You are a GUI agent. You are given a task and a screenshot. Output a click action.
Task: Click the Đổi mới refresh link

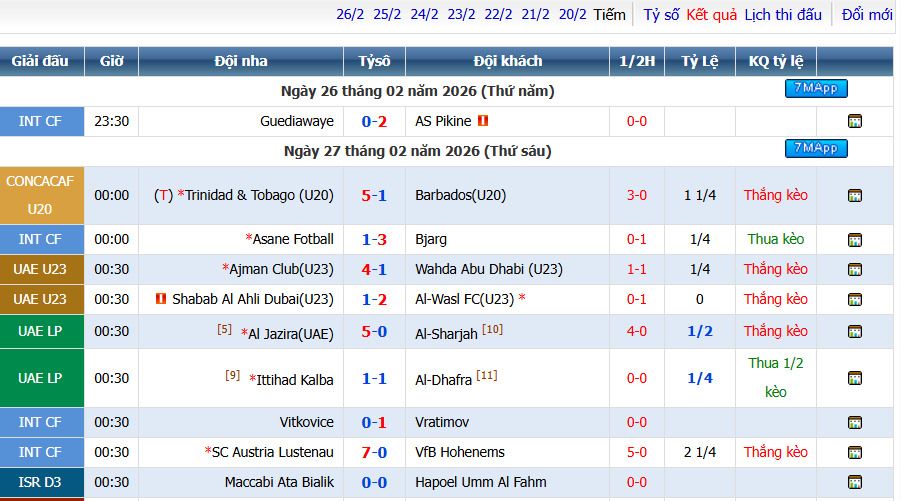coord(867,14)
